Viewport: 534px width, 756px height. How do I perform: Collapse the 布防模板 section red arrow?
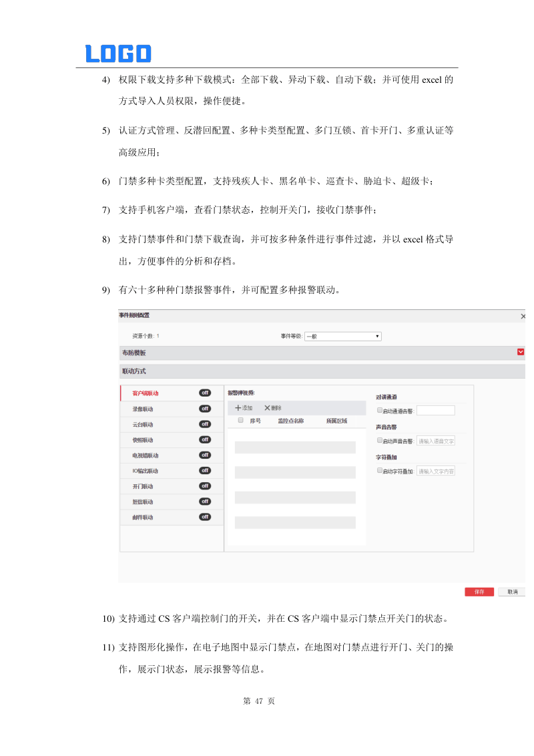[x=521, y=352]
